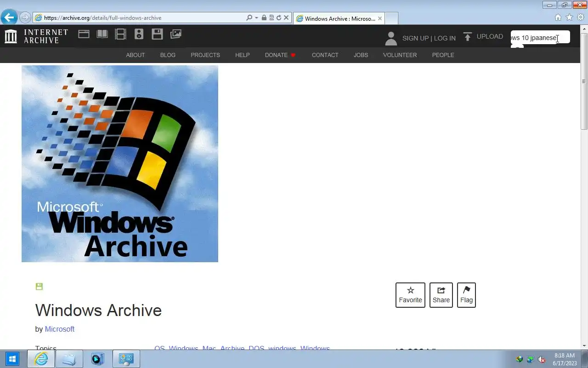Open the Texts book icon
The width and height of the screenshot is (588, 368).
pos(102,34)
